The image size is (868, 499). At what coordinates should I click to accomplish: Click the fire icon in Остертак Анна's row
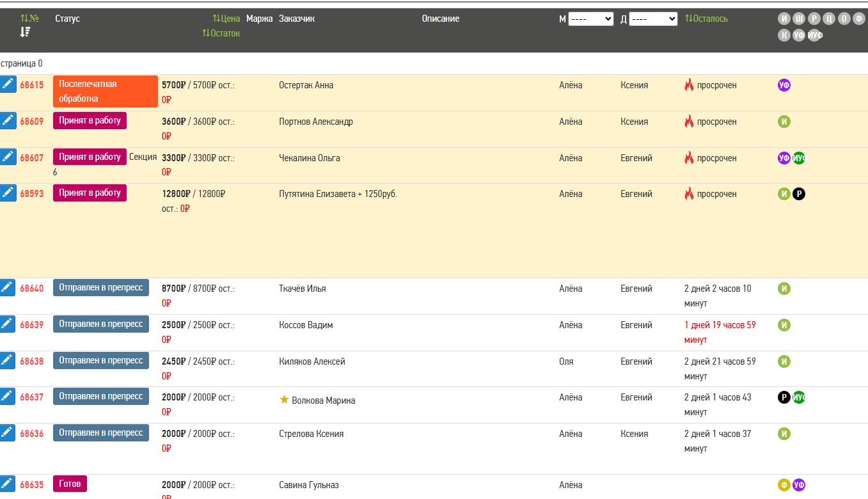(689, 85)
